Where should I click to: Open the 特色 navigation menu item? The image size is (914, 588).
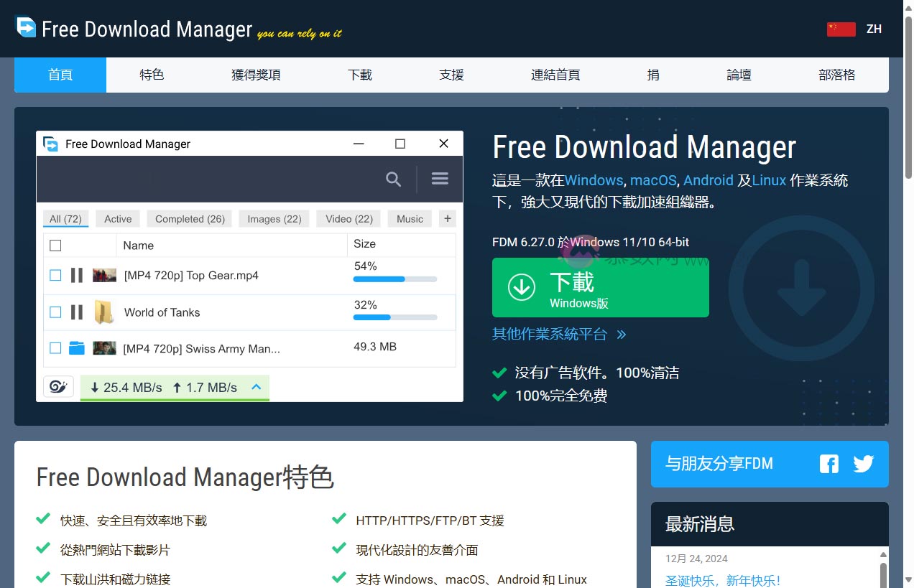click(152, 75)
